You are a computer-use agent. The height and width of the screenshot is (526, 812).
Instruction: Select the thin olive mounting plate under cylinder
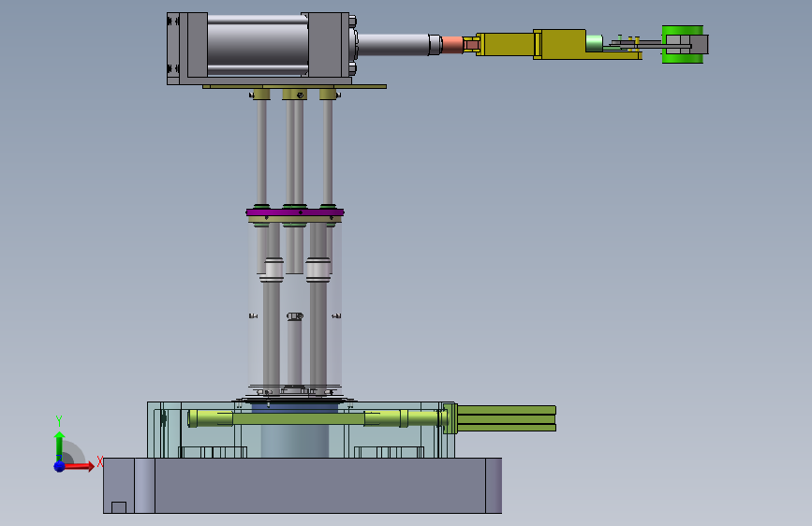click(294, 86)
